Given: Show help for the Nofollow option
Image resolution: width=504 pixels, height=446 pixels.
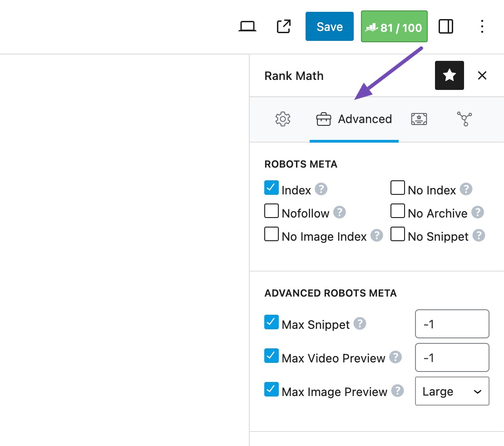Looking at the screenshot, I should [x=339, y=212].
